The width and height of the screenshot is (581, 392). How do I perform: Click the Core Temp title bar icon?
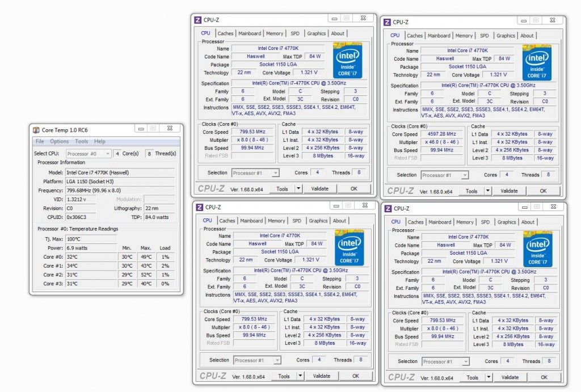pyautogui.click(x=36, y=130)
